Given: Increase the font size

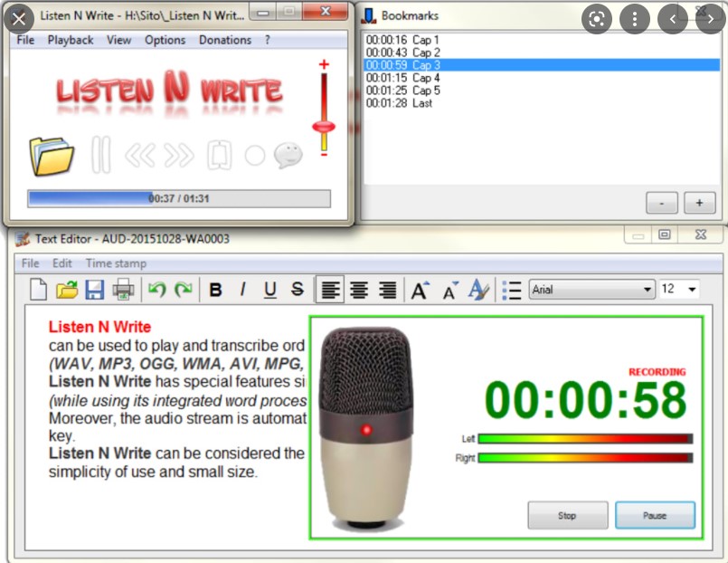Looking at the screenshot, I should pyautogui.click(x=421, y=290).
